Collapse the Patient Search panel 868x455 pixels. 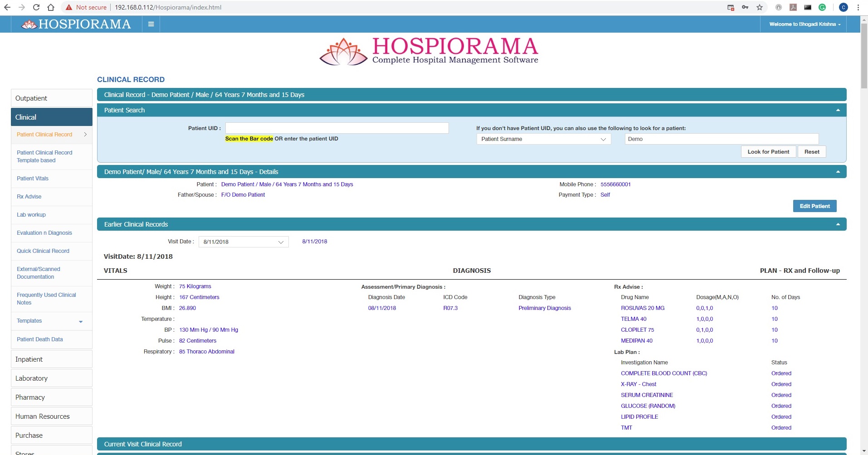click(x=838, y=110)
